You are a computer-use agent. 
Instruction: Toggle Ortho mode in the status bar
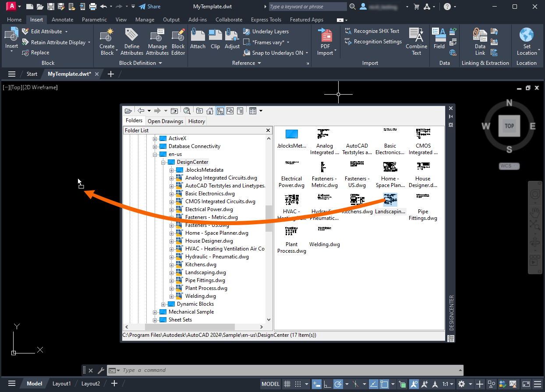click(327, 384)
